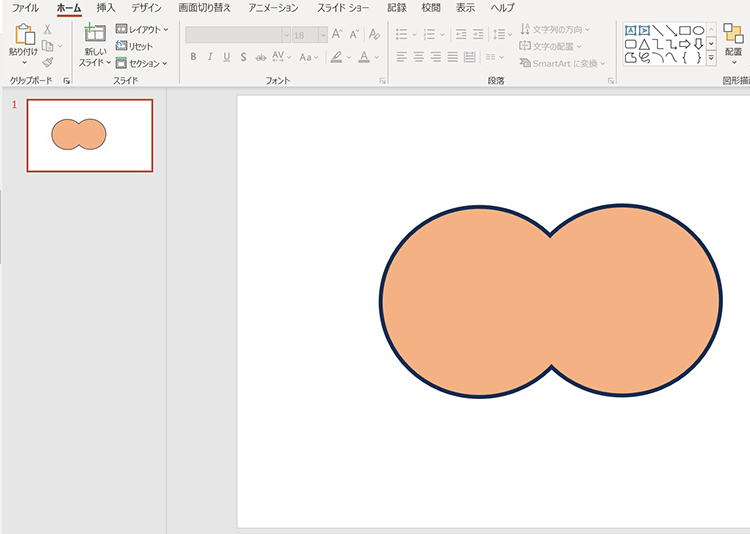Pick the oval shape in shapes gallery

pyautogui.click(x=698, y=30)
